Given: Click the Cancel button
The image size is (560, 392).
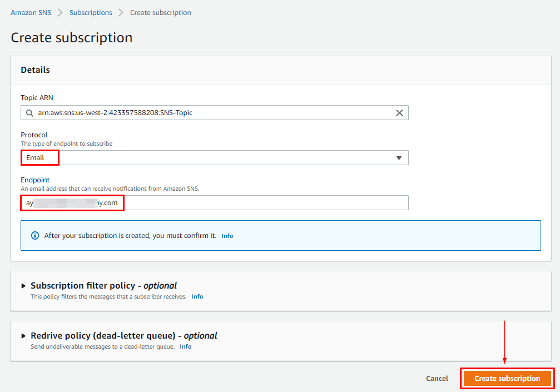Looking at the screenshot, I should coord(437,378).
